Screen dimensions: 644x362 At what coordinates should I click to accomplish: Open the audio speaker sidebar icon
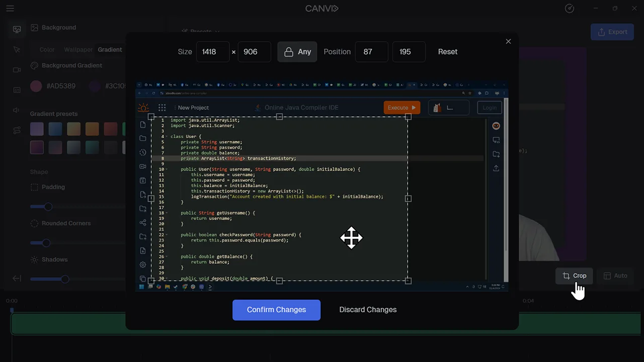pos(17,110)
